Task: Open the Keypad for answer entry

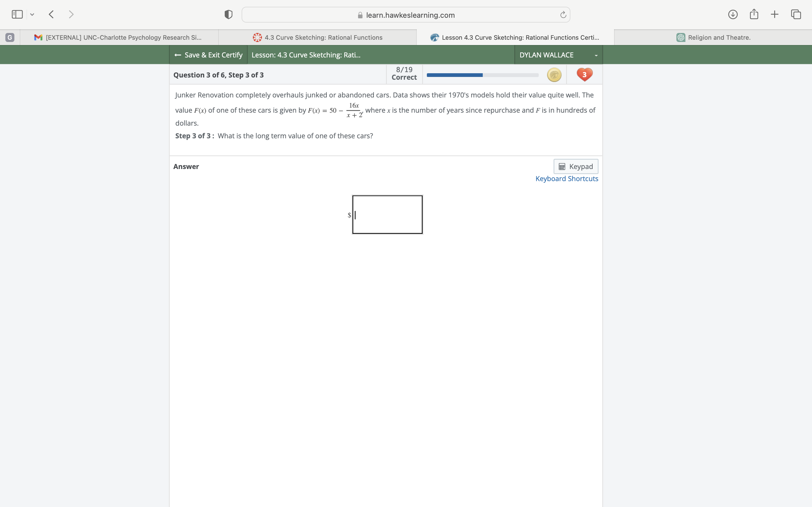Action: pos(576,166)
